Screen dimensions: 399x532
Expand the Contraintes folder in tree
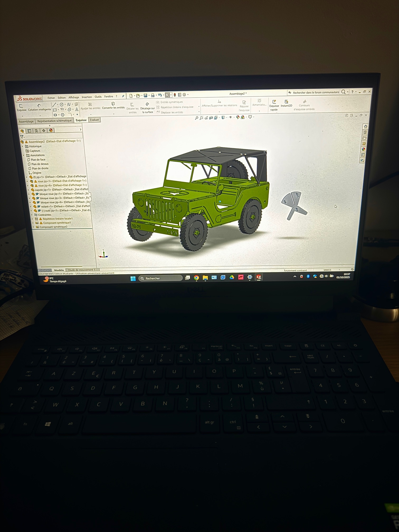point(32,215)
